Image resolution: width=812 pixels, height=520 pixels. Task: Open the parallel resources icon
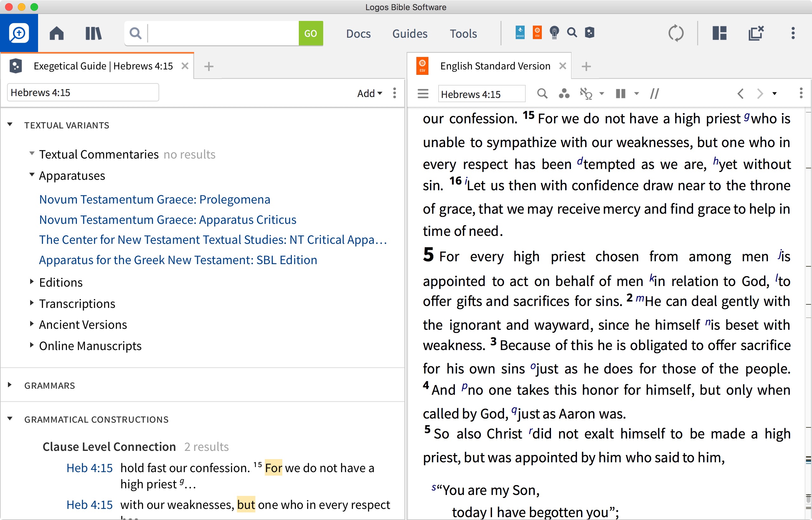click(654, 94)
